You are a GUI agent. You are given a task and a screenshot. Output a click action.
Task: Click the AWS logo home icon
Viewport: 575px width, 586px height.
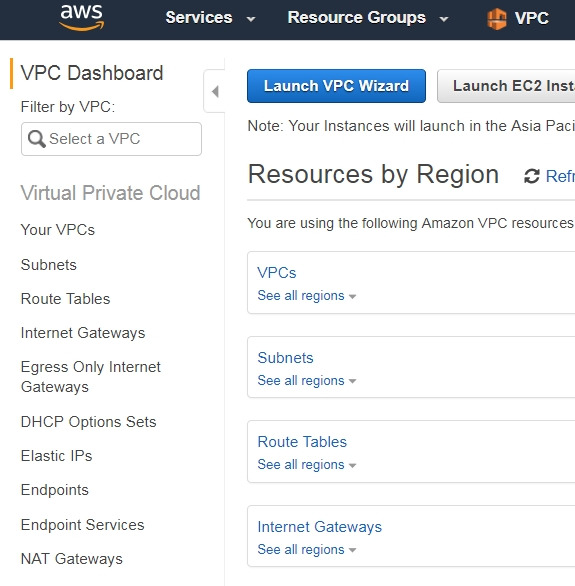[x=81, y=17]
